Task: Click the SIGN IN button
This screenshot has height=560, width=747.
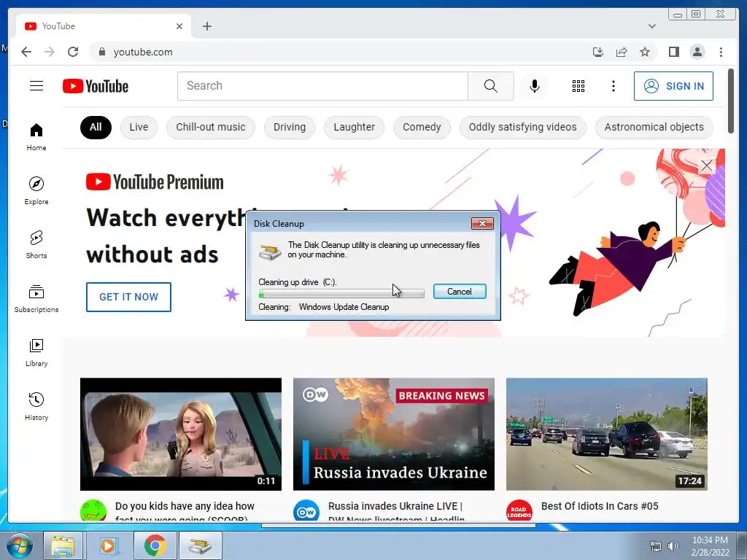Action: 673,86
